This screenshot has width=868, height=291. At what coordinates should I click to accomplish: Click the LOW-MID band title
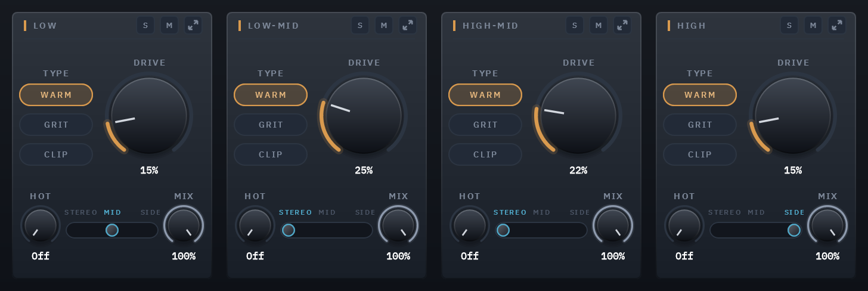[x=274, y=26]
